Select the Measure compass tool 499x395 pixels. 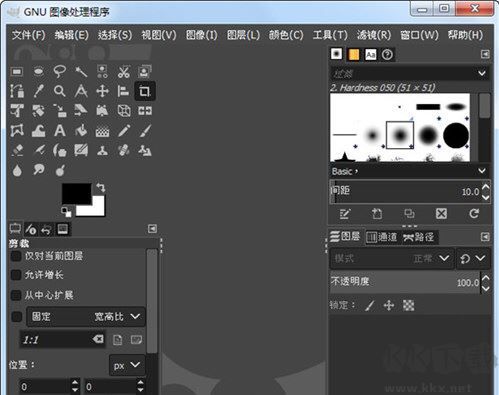[81, 91]
